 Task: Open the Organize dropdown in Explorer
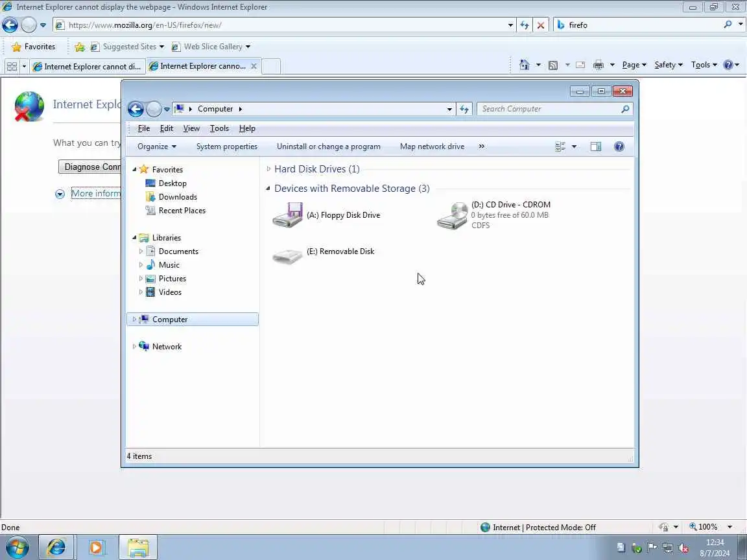[x=157, y=146]
